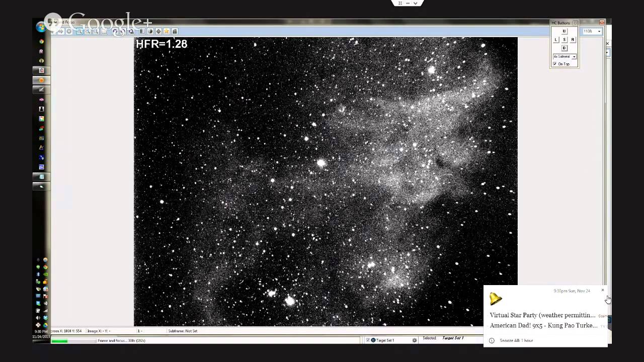The image size is (644, 362).
Task: Open the Virtual Star Party event notification
Action: [x=542, y=315]
